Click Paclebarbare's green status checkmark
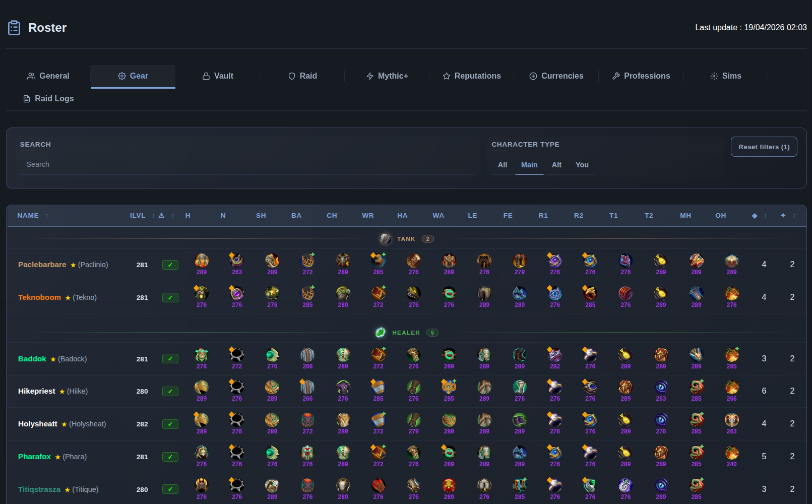Viewport: 812px width, 504px height. (x=170, y=265)
